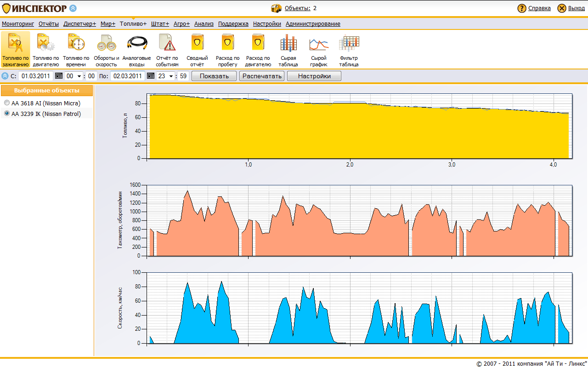Click the start date field 01.03.2011
588x368 pixels.
pos(36,76)
